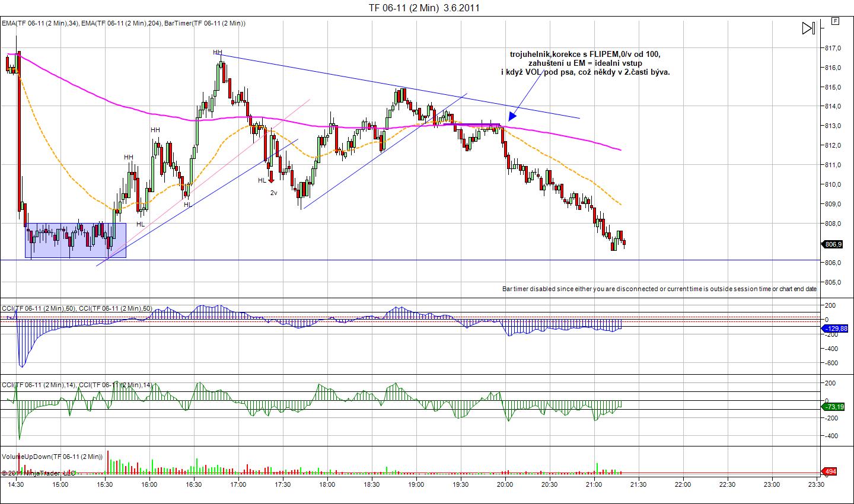Select the blue shaded consolidation rectangle
854x504 pixels.
(x=75, y=240)
